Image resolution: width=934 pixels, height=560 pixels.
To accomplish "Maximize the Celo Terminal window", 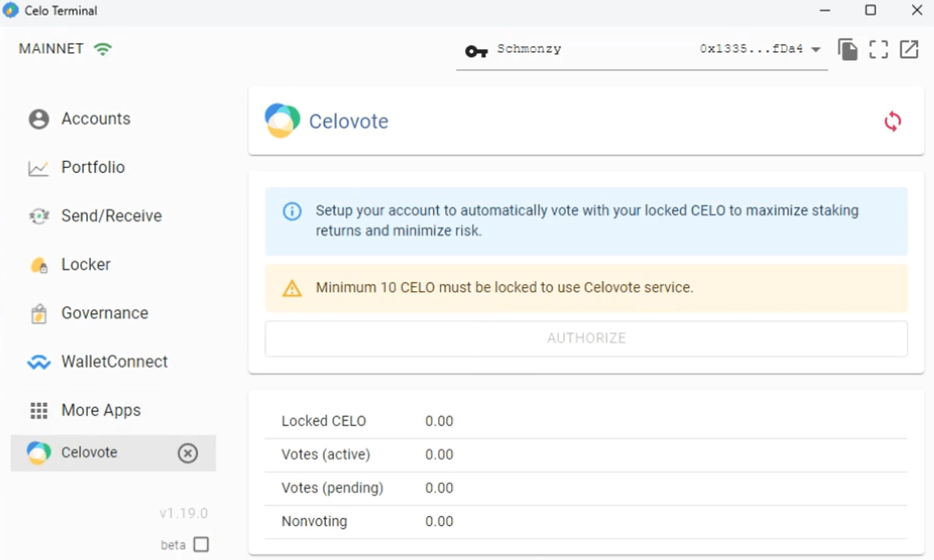I will [x=870, y=10].
